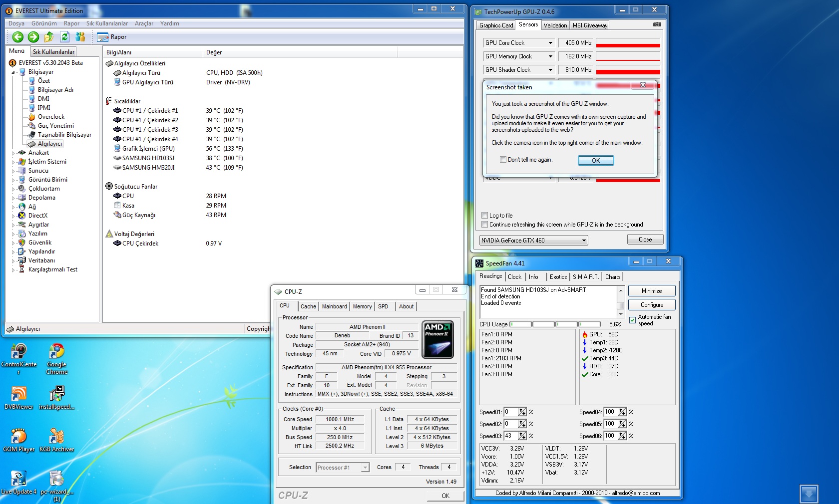The height and width of the screenshot is (504, 839).
Task: Click the Speed03 value field in SpeedFan
Action: click(510, 436)
